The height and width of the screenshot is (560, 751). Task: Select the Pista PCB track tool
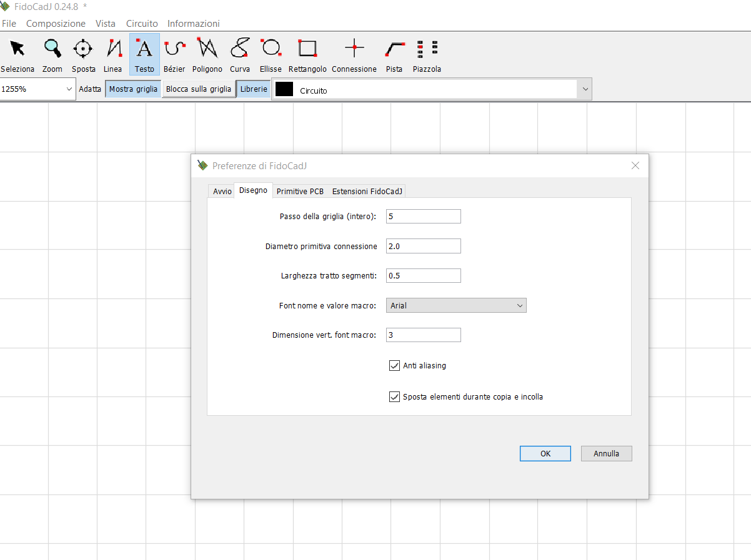394,54
